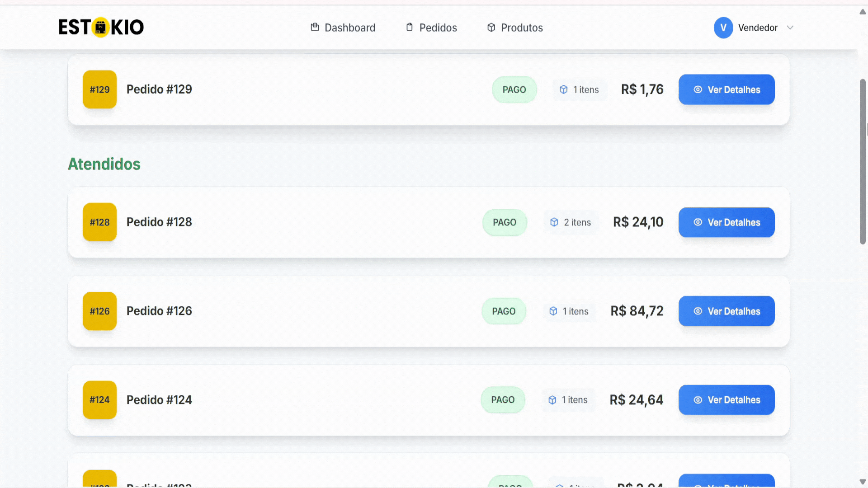This screenshot has width=868, height=488.
Task: View details of Pedido #129
Action: [x=726, y=89]
